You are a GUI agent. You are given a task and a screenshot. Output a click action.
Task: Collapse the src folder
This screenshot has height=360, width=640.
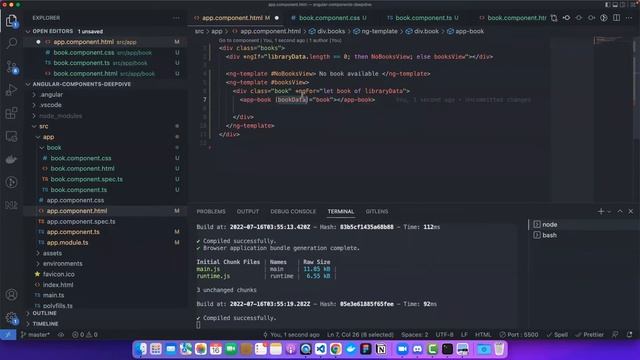[x=44, y=127]
